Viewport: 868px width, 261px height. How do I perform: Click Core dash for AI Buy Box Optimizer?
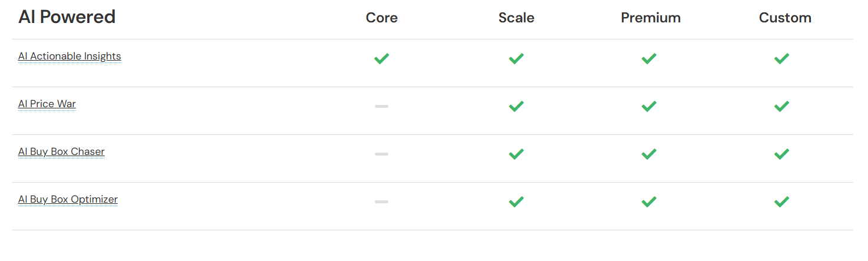click(x=381, y=201)
